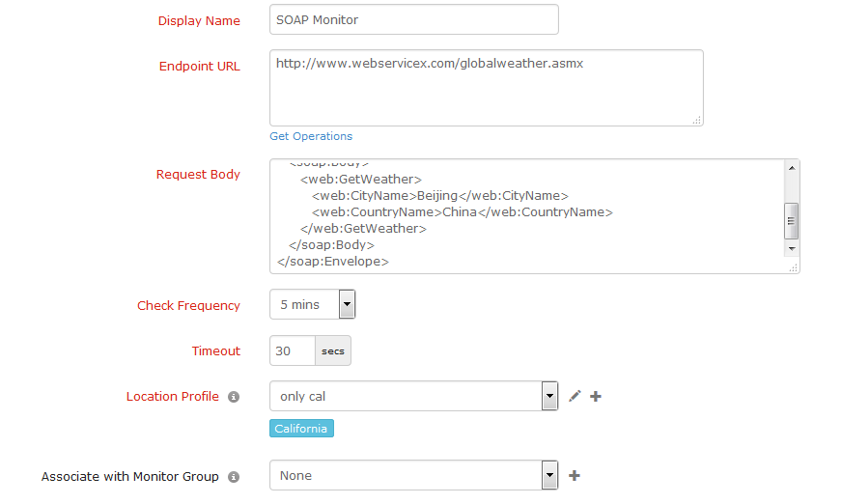The width and height of the screenshot is (842, 504).
Task: Click the info icon beside Location Profile
Action: (x=234, y=397)
